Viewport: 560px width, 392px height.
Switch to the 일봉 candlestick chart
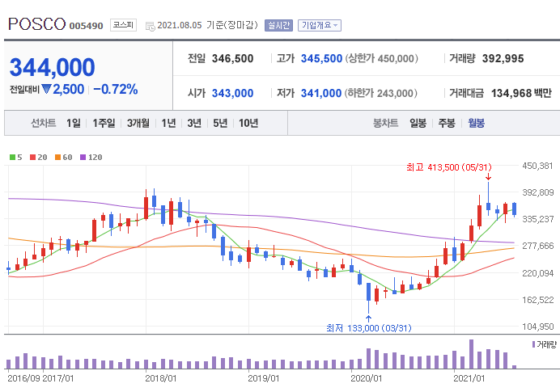pyautogui.click(x=418, y=123)
